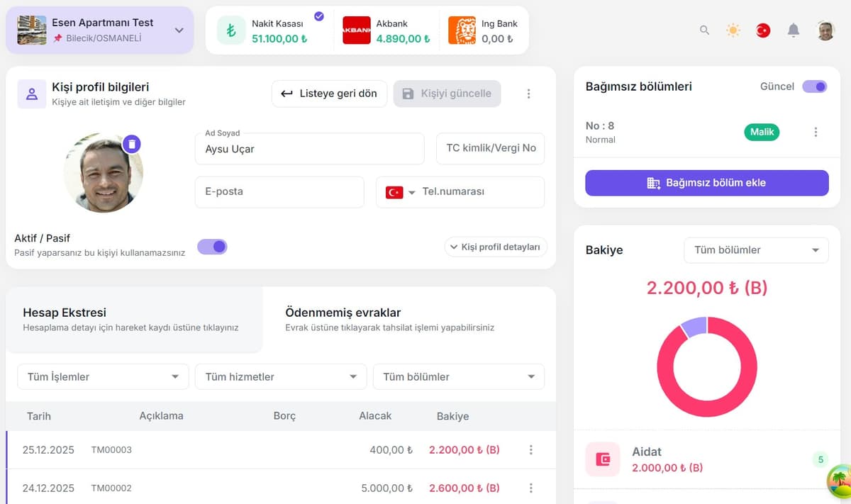Expand Kişi profil detayları
The width and height of the screenshot is (851, 504).
click(496, 247)
